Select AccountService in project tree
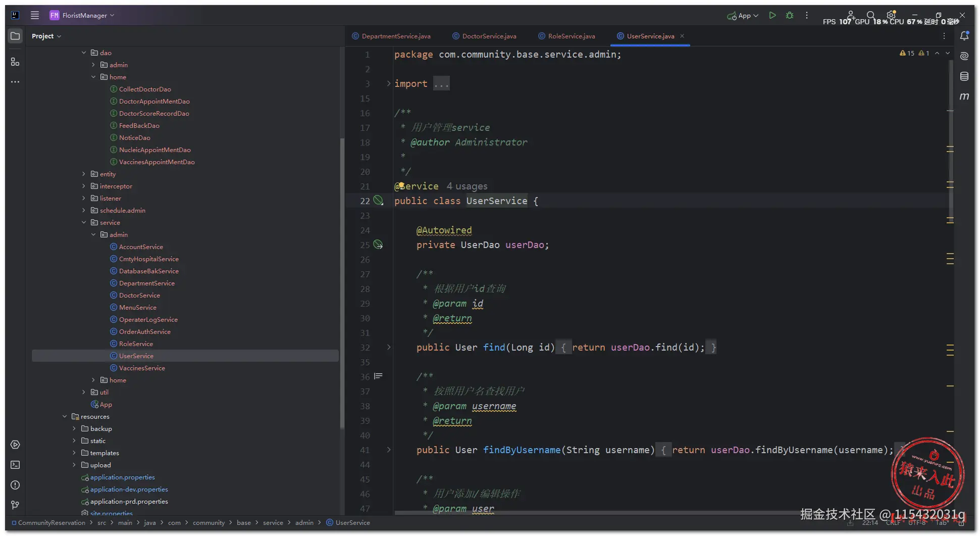This screenshot has height=536, width=980. 141,247
